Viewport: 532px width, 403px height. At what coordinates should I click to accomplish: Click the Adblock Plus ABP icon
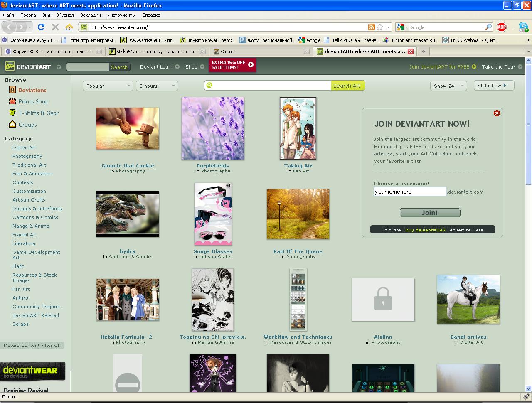pyautogui.click(x=502, y=27)
